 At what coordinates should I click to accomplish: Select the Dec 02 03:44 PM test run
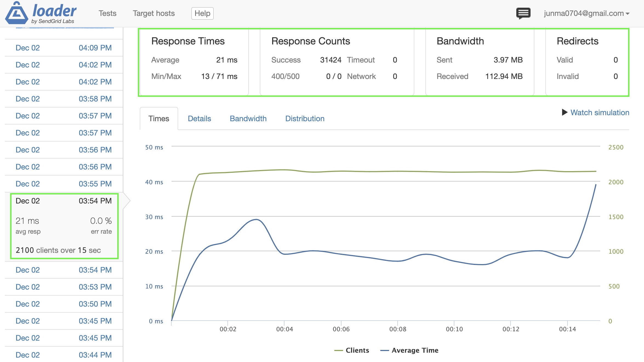(x=64, y=355)
